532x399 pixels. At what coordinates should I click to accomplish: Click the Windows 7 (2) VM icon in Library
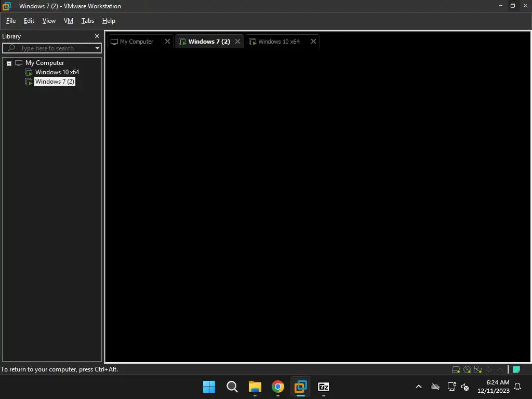coord(29,82)
